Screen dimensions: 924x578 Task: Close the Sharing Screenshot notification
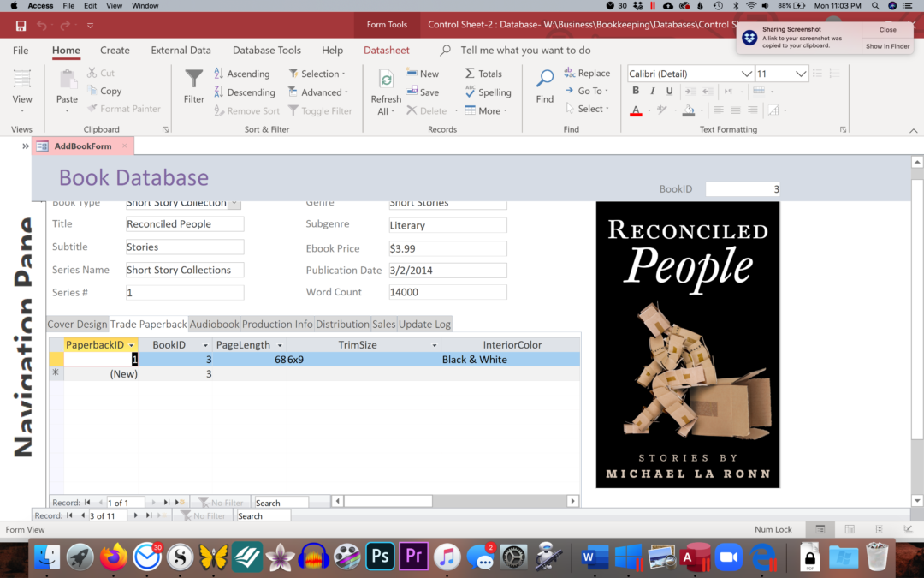pyautogui.click(x=887, y=29)
